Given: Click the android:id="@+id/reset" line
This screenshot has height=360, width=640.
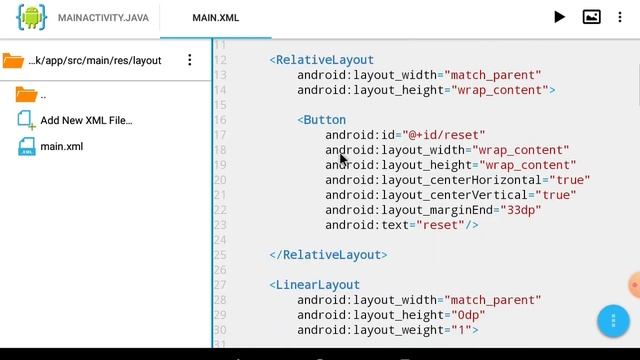Looking at the screenshot, I should [405, 135].
